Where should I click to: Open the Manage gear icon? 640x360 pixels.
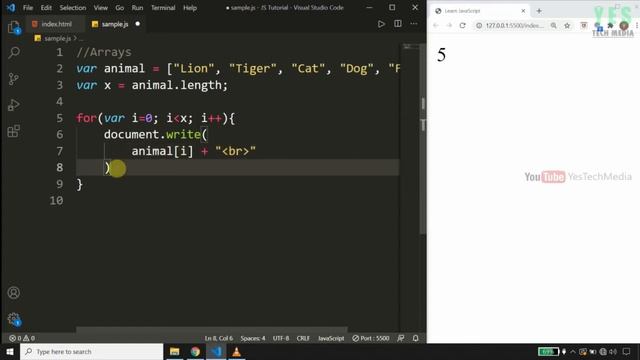14,319
